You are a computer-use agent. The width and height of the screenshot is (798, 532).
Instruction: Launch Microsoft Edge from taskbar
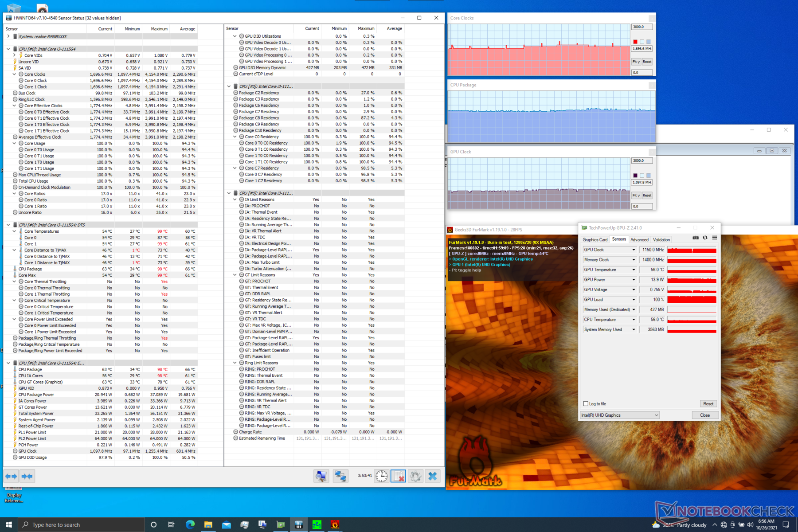coord(190,524)
